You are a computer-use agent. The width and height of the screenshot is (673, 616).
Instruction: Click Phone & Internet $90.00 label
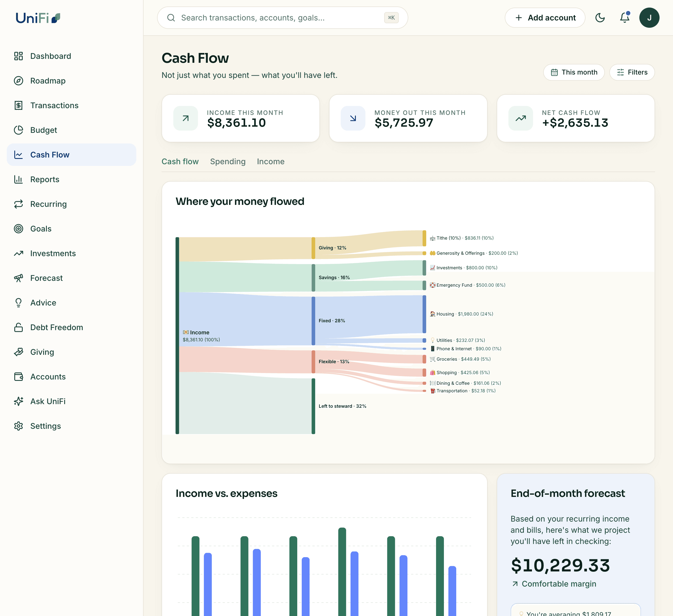pos(465,349)
